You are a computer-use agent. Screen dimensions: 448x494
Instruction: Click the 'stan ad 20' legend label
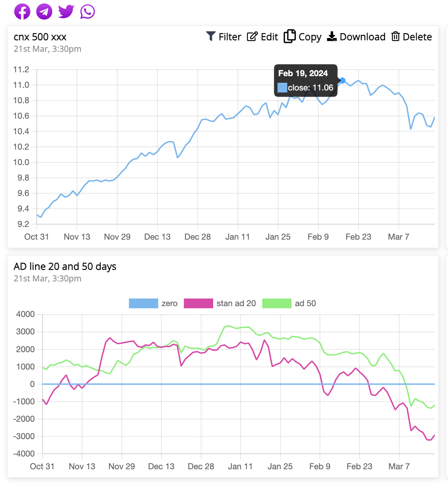pos(236,303)
